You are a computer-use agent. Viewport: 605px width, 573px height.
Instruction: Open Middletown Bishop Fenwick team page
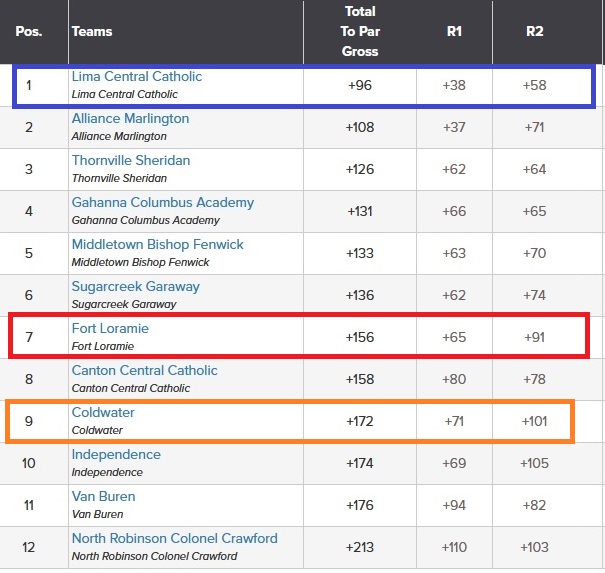pos(158,245)
